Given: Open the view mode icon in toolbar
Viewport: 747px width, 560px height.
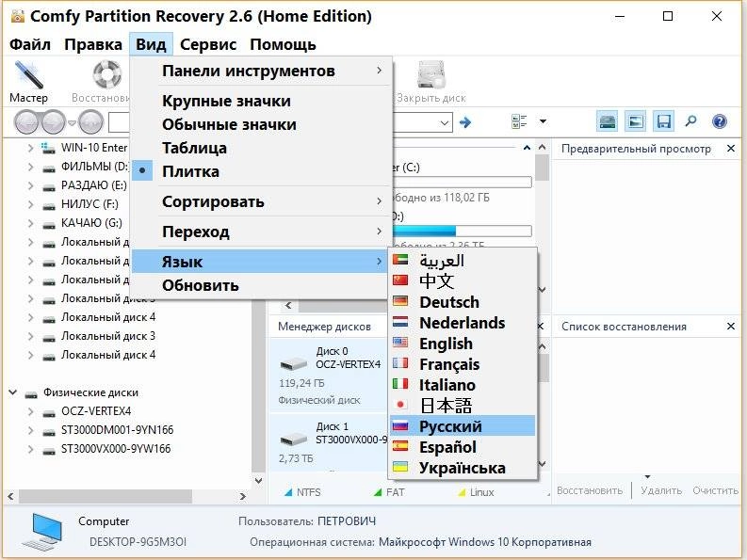Looking at the screenshot, I should click(519, 122).
